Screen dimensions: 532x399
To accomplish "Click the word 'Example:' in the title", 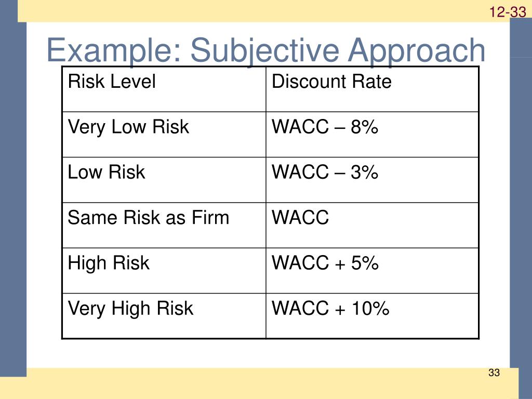I will 114,50.
